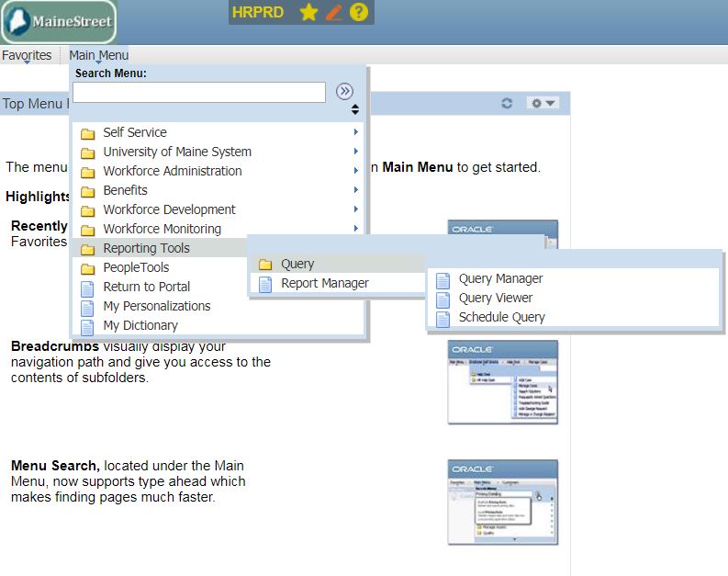Click the Query Viewer page icon

442,299
